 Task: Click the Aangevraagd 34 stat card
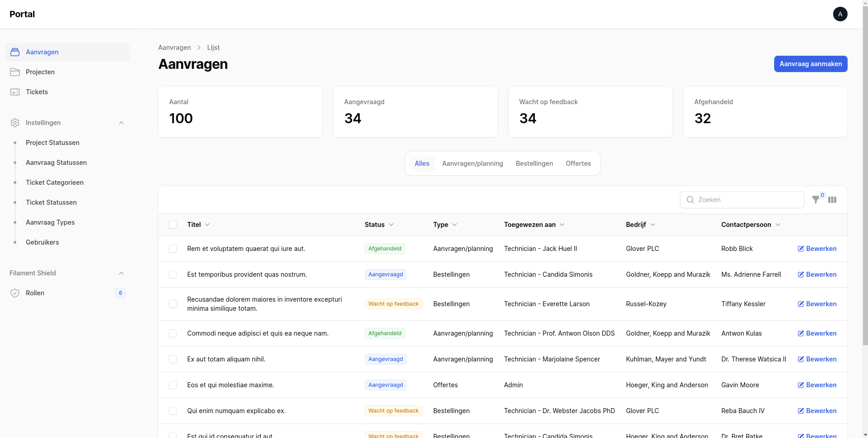(415, 112)
